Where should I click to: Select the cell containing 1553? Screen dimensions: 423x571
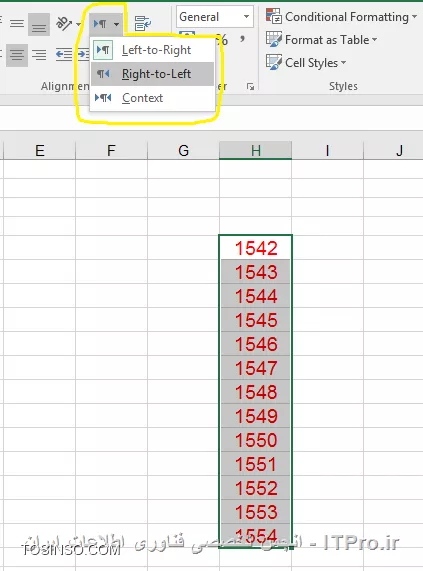point(256,512)
